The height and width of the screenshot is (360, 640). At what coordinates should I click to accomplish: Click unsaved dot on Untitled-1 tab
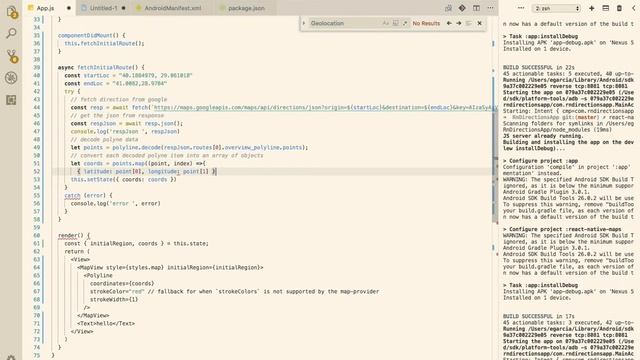pos(123,8)
